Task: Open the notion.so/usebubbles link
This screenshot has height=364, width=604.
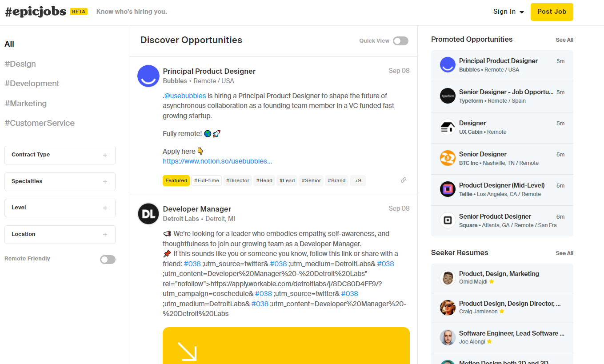Action: point(217,161)
